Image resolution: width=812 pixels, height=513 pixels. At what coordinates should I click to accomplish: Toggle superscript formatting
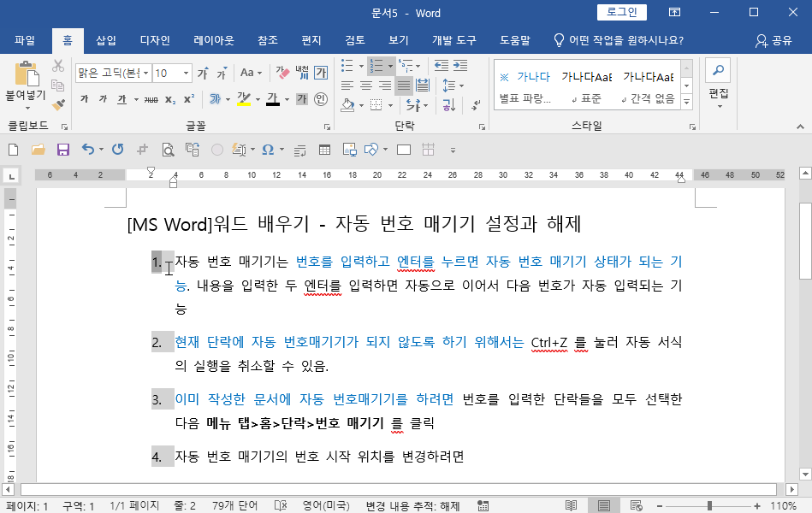tap(189, 99)
